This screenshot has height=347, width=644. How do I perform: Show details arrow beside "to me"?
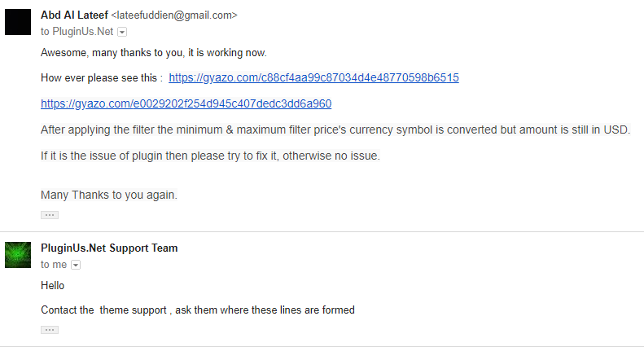[x=76, y=265]
